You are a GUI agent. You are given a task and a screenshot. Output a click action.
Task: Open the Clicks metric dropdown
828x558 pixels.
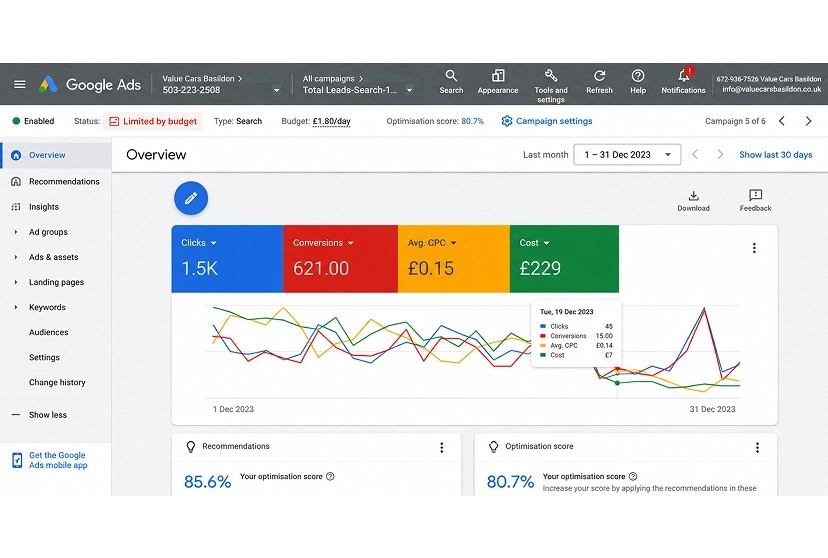coord(199,243)
